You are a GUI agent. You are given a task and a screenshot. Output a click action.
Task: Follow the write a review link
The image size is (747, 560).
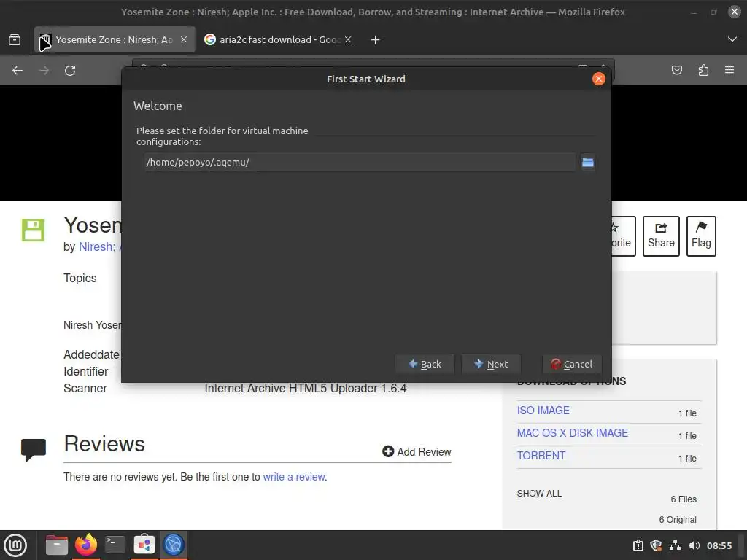[x=294, y=477]
